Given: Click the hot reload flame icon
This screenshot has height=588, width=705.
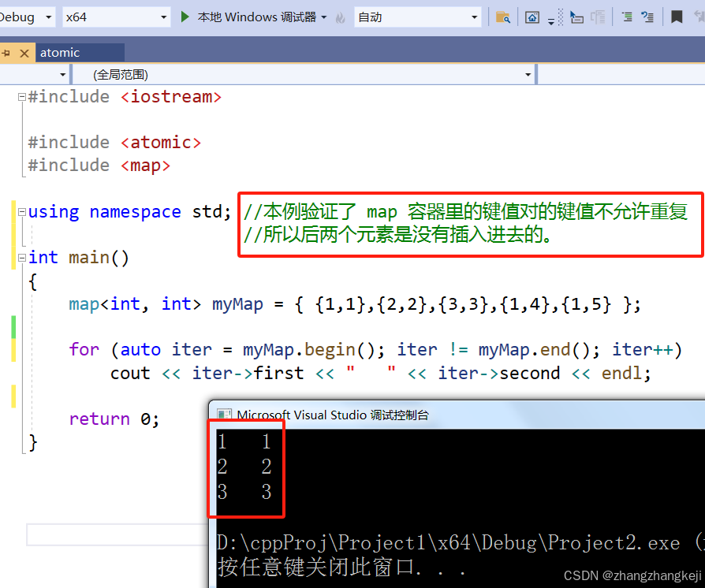Looking at the screenshot, I should pyautogui.click(x=341, y=17).
